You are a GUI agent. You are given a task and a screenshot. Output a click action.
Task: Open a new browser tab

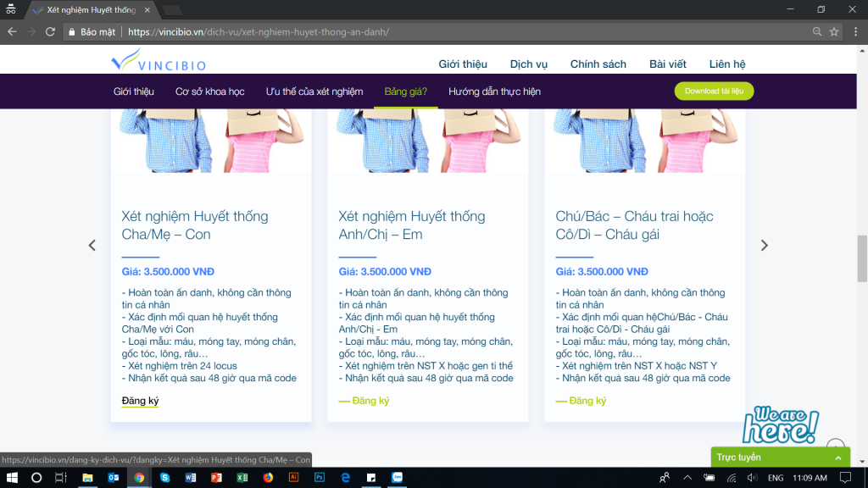pos(173,10)
